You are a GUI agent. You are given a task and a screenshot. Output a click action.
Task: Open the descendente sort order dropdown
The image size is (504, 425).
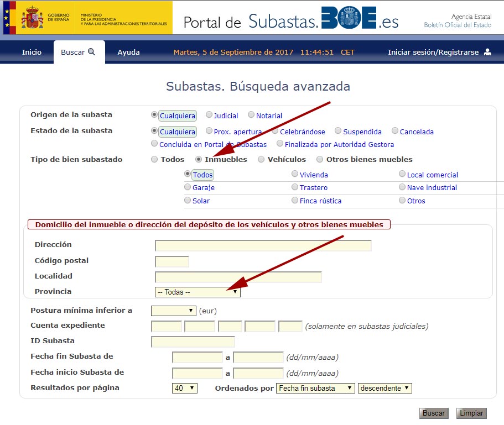(385, 388)
